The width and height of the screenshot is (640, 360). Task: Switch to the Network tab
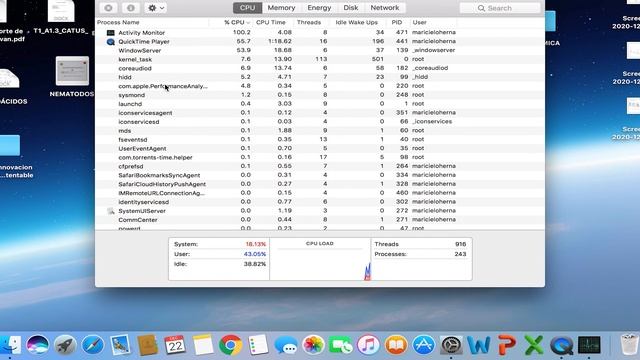pos(385,8)
